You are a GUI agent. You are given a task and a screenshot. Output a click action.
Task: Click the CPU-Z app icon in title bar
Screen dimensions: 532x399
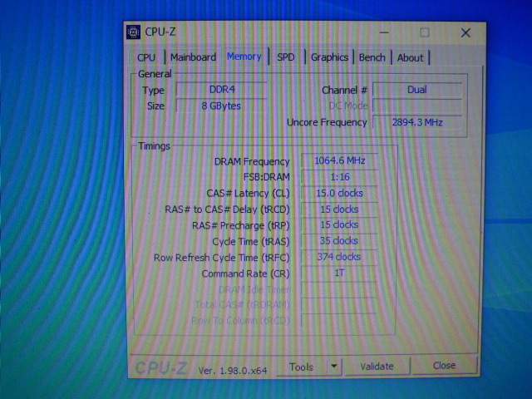pos(133,32)
